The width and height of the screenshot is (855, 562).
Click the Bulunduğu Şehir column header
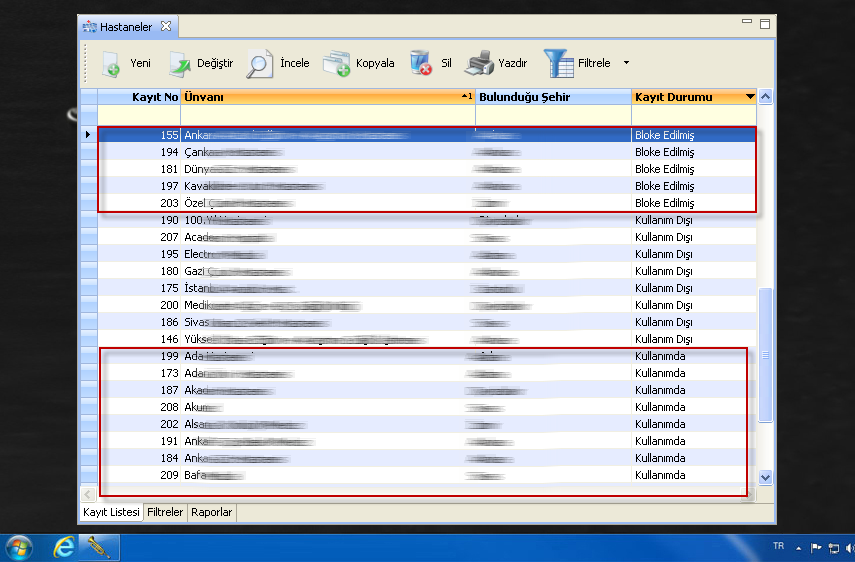[x=552, y=97]
